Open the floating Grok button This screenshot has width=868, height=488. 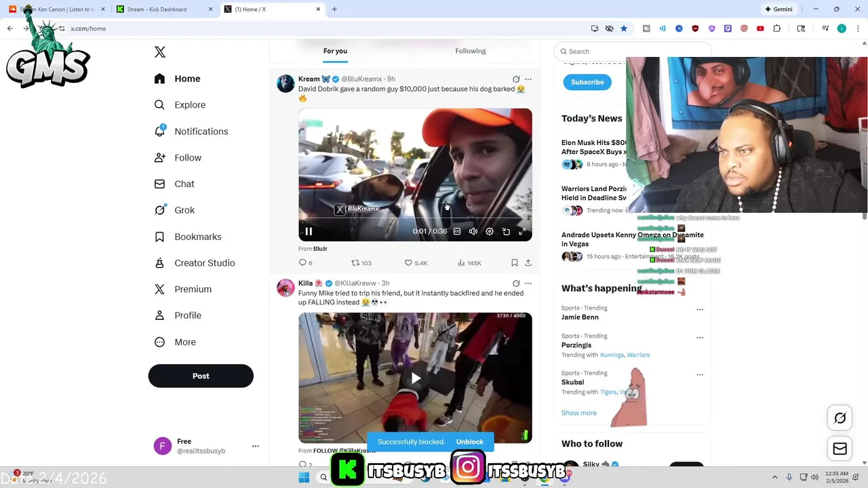(840, 418)
